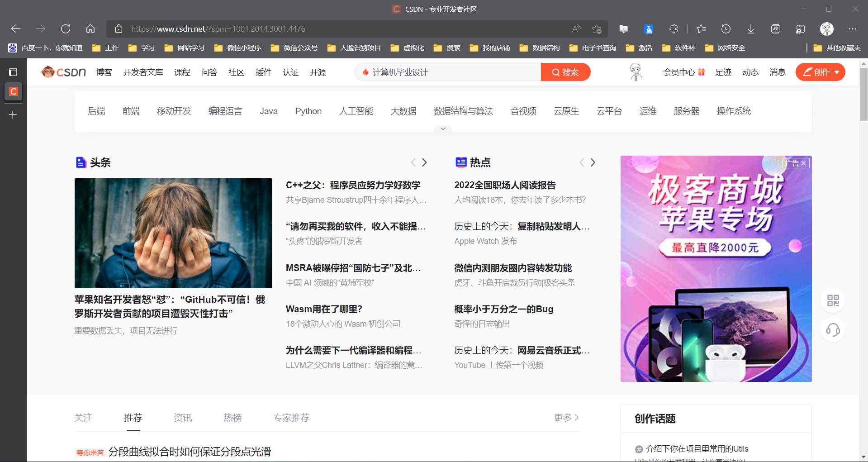
Task: Select the 数据结构与算法 category
Action: [x=463, y=111]
